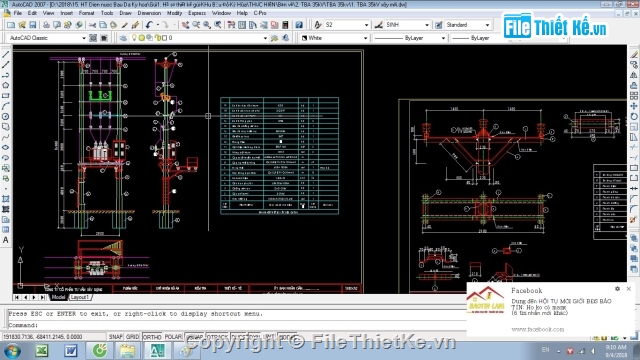Image resolution: width=640 pixels, height=360 pixels.
Task: Toggle ORTHO mode in status bar
Action: coord(152,337)
